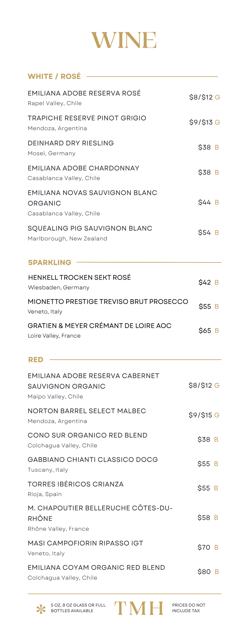Select Mionetto Prestige Treviso Brut Prosecco
Image resolution: width=249 pixels, height=644 pixels.
click(108, 301)
